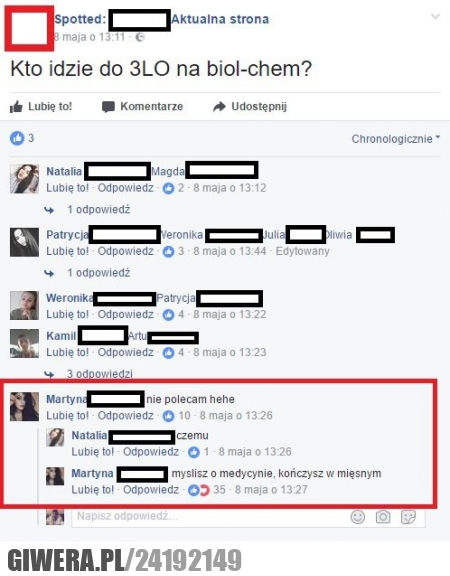Open the Komentarze speech bubble icon
Image resolution: width=450 pixels, height=576 pixels.
(108, 107)
